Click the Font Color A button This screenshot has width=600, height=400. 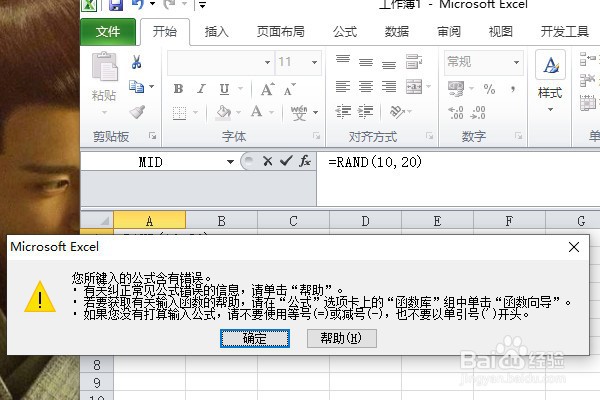pyautogui.click(x=257, y=112)
